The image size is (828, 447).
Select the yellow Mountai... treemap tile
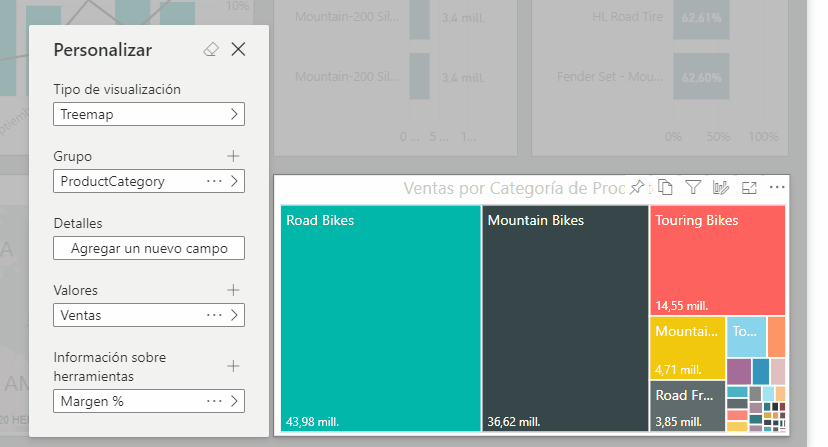coord(688,348)
